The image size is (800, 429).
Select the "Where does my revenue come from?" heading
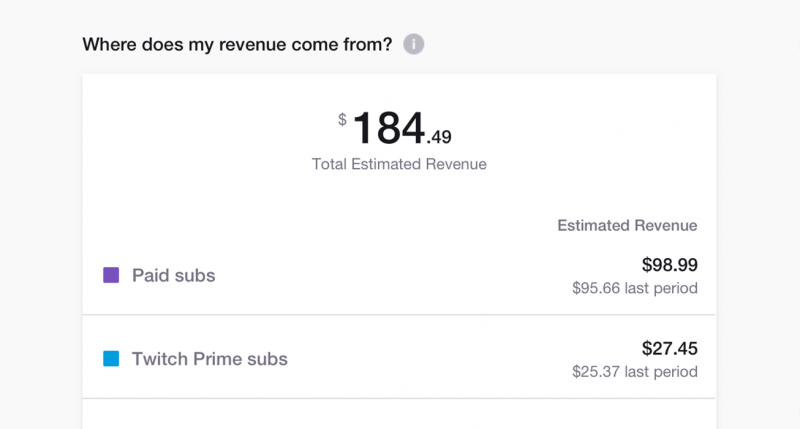tap(236, 45)
